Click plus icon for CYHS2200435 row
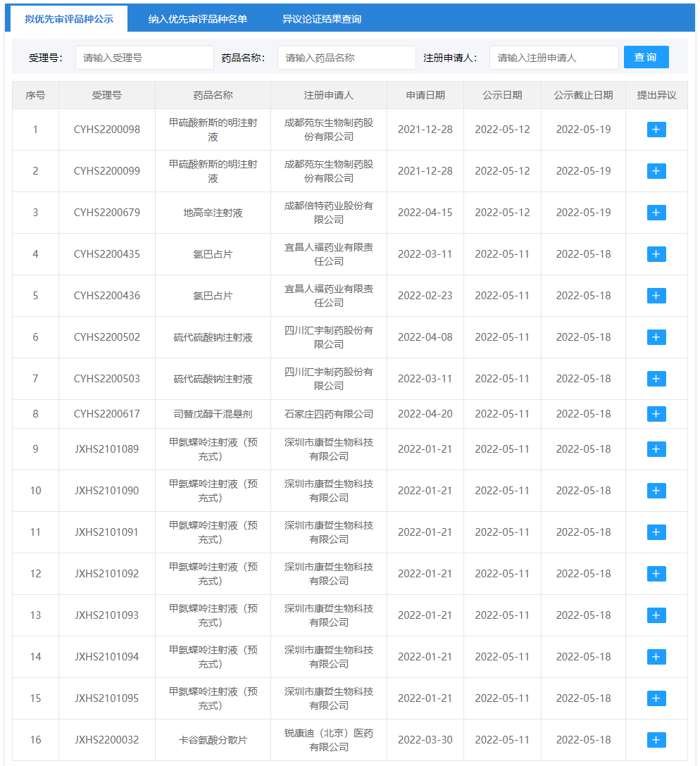Screen dimensions: 700x766 click(656, 254)
